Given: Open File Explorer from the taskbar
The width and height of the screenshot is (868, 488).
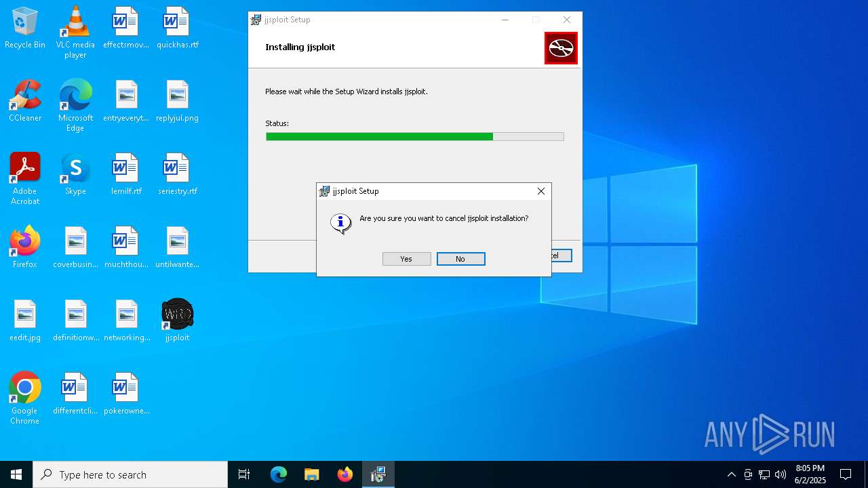Looking at the screenshot, I should (311, 474).
